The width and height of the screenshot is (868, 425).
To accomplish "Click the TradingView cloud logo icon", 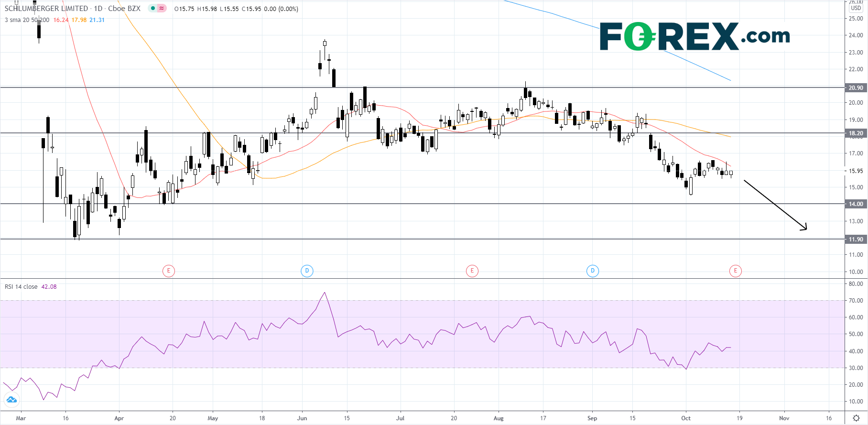I will tap(11, 400).
